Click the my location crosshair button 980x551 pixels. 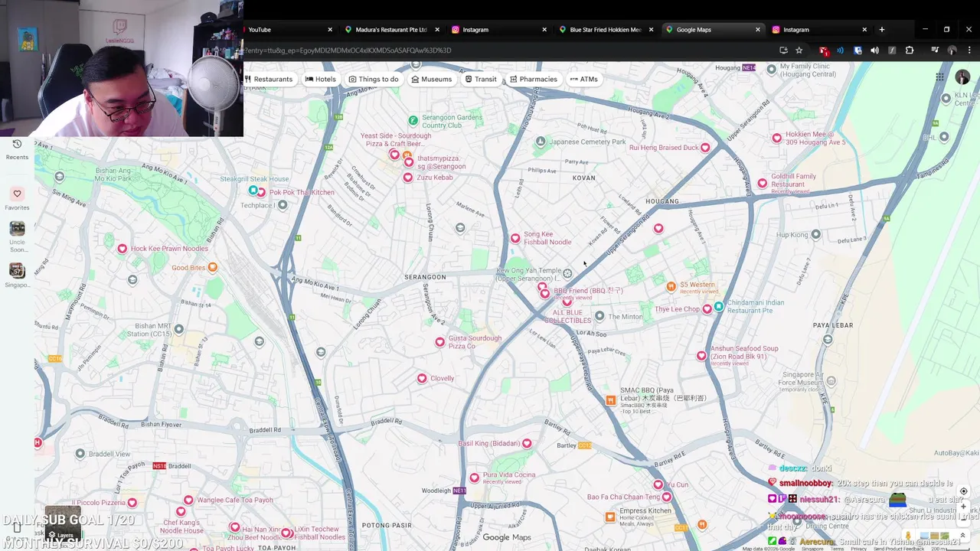963,491
